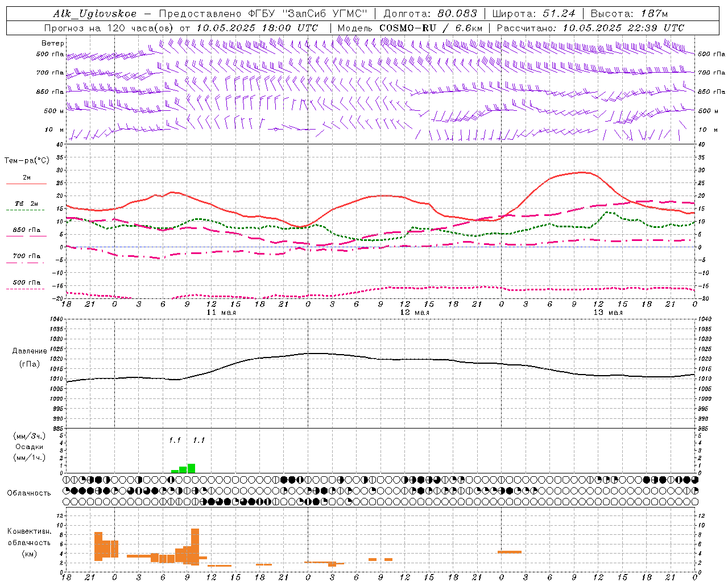Click the 700 гПа temperature legend entry
This screenshot has height=582, width=728.
tap(27, 256)
